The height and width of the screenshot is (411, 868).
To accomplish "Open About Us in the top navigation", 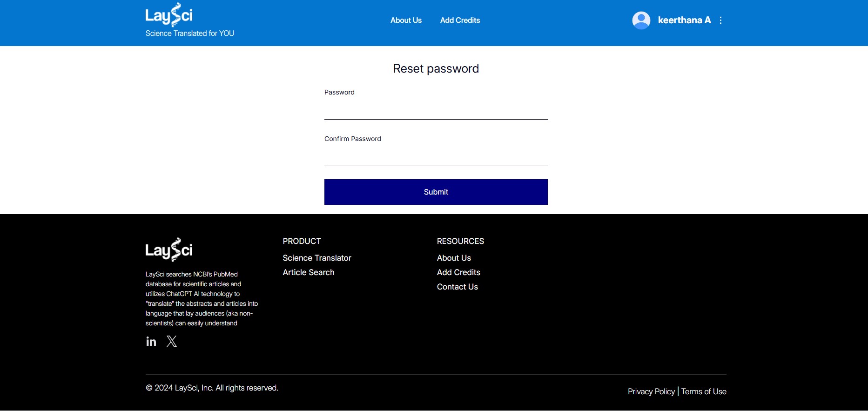I will [406, 20].
